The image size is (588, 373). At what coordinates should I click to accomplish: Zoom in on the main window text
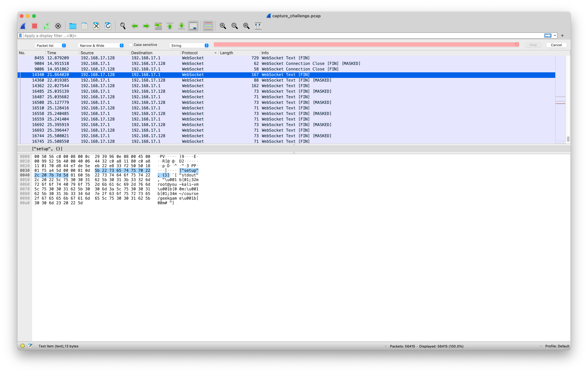click(x=223, y=26)
